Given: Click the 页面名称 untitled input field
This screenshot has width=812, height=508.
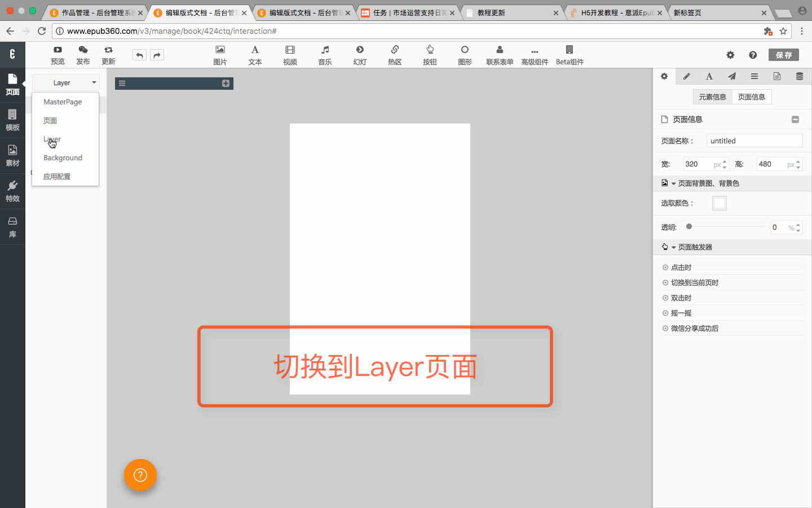Looking at the screenshot, I should click(x=754, y=141).
